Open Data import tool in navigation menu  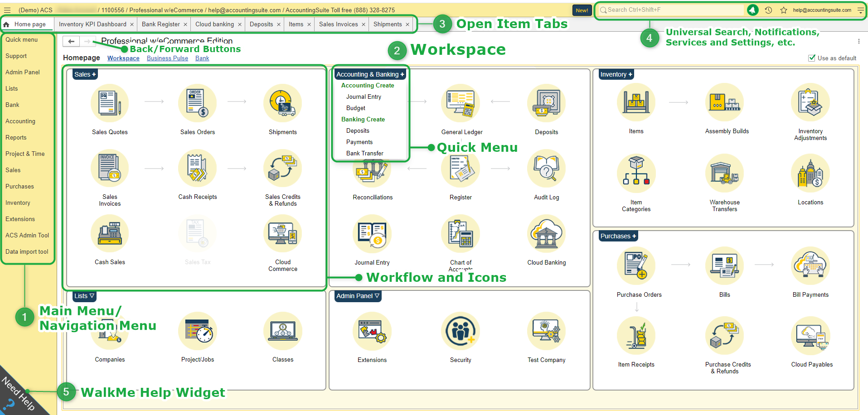[27, 252]
